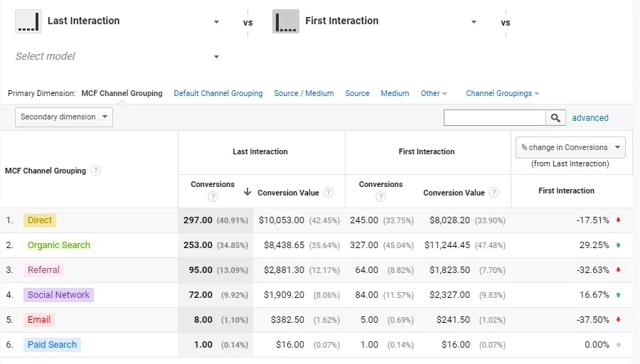
Task: Switch to Default Channel Grouping dimension
Action: [218, 93]
